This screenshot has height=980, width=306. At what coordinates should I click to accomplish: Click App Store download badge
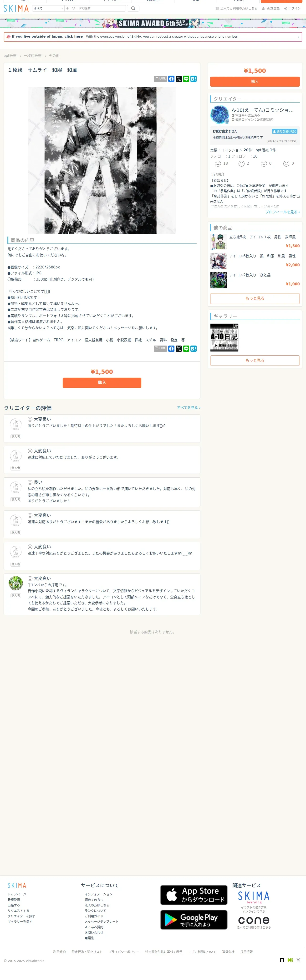(194, 895)
